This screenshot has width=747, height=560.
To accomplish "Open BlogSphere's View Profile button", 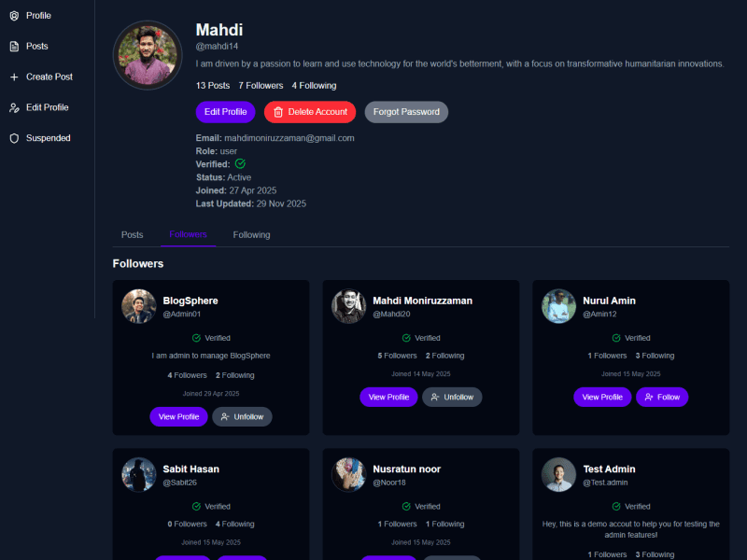I will click(178, 416).
